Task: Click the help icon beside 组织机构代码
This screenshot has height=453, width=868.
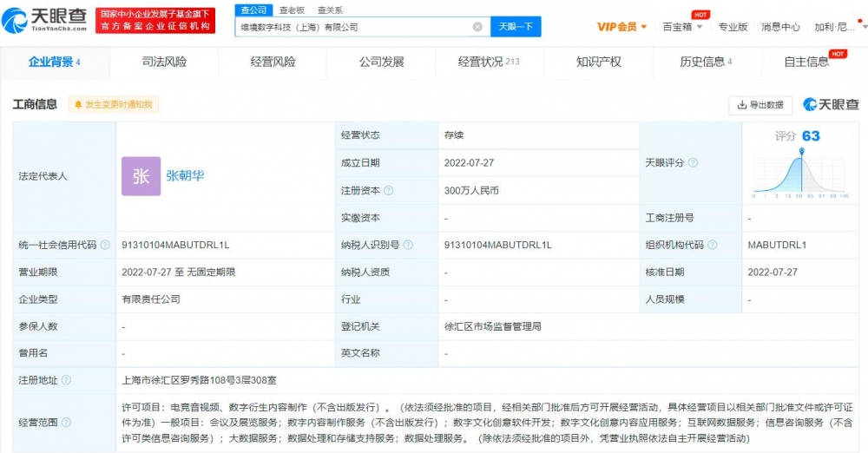Action: pos(713,245)
